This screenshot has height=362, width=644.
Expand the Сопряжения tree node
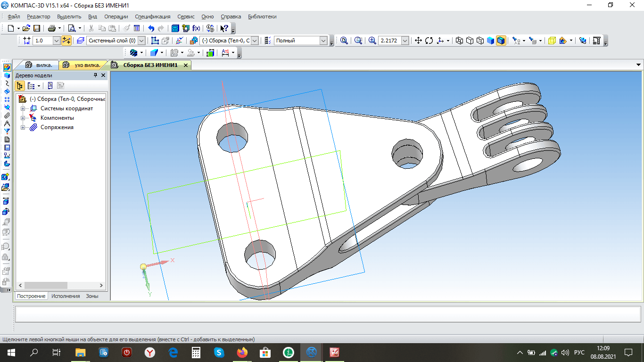(23, 127)
